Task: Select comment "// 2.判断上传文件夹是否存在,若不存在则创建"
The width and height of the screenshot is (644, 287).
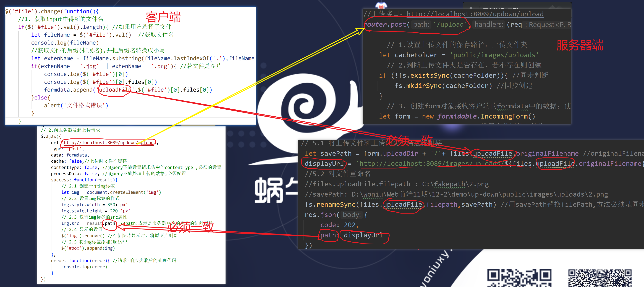Action: point(464,65)
